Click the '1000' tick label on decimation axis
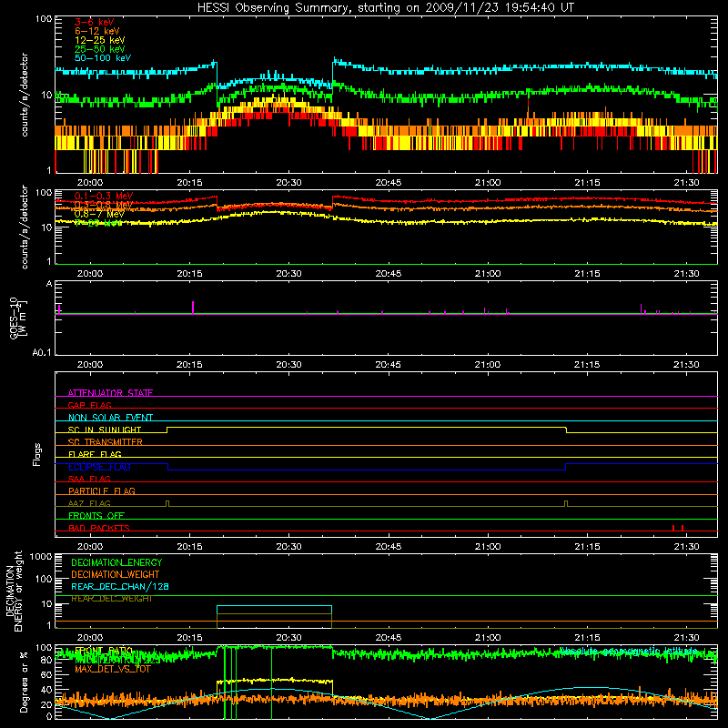 tap(41, 556)
